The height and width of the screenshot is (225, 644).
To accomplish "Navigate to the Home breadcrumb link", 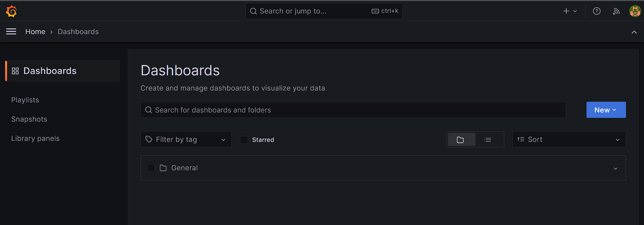I will [35, 31].
